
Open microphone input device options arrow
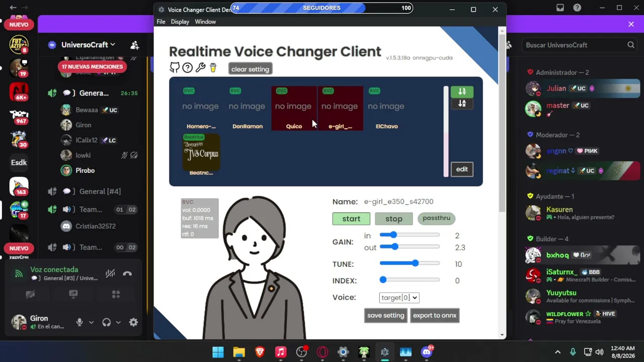(x=91, y=322)
